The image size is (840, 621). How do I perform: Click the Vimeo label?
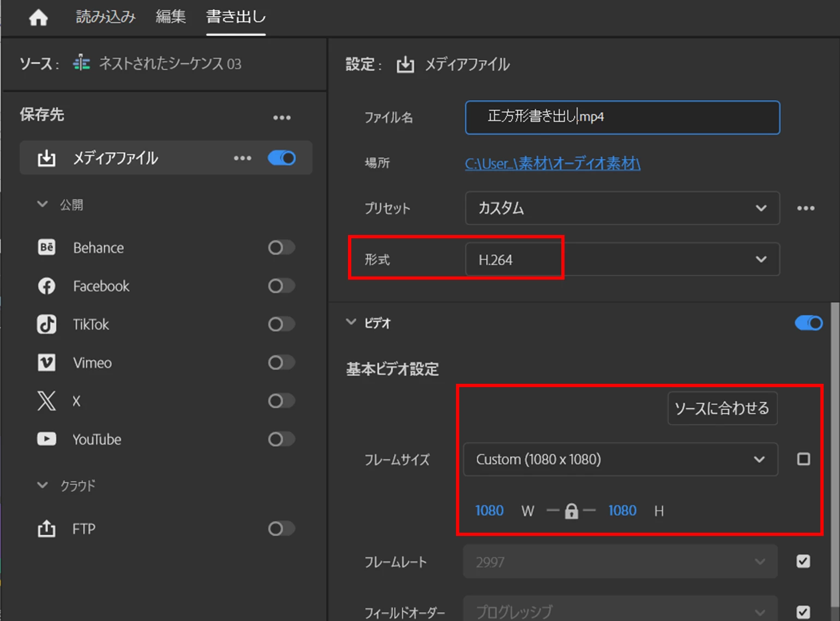92,363
